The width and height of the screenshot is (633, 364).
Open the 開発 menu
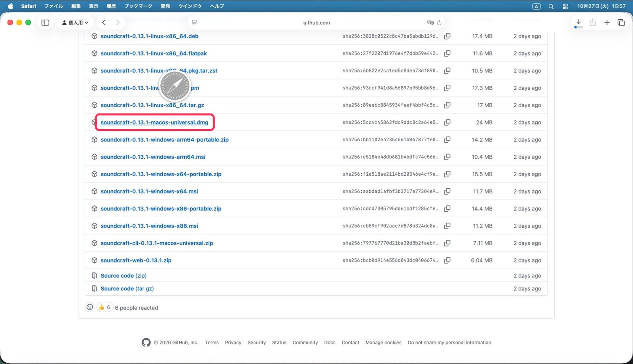[165, 6]
